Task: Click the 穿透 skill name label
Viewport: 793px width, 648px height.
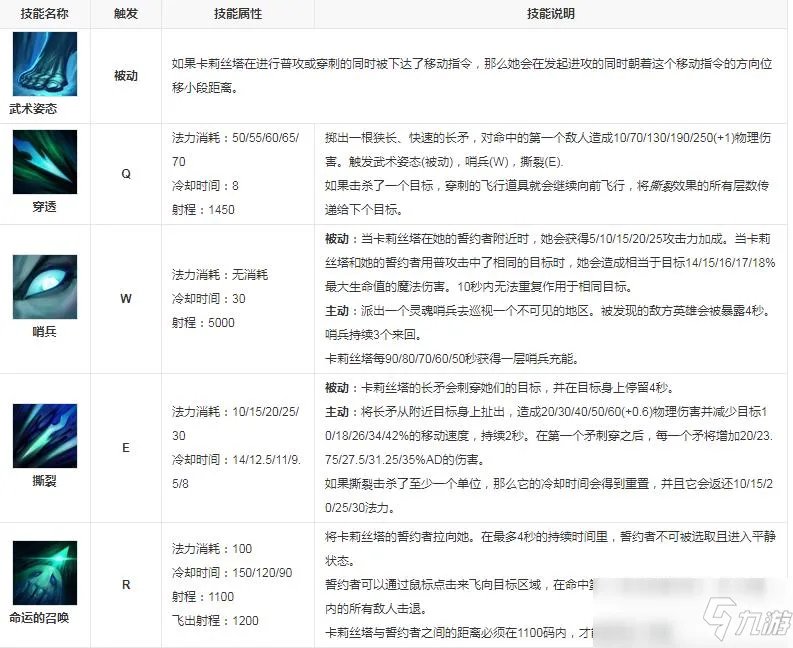Action: pyautogui.click(x=45, y=206)
